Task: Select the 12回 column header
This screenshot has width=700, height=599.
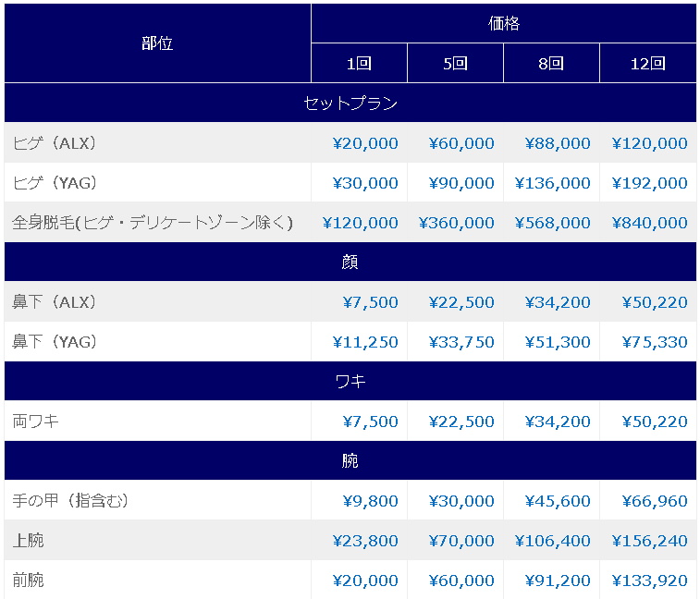Action: pos(648,64)
